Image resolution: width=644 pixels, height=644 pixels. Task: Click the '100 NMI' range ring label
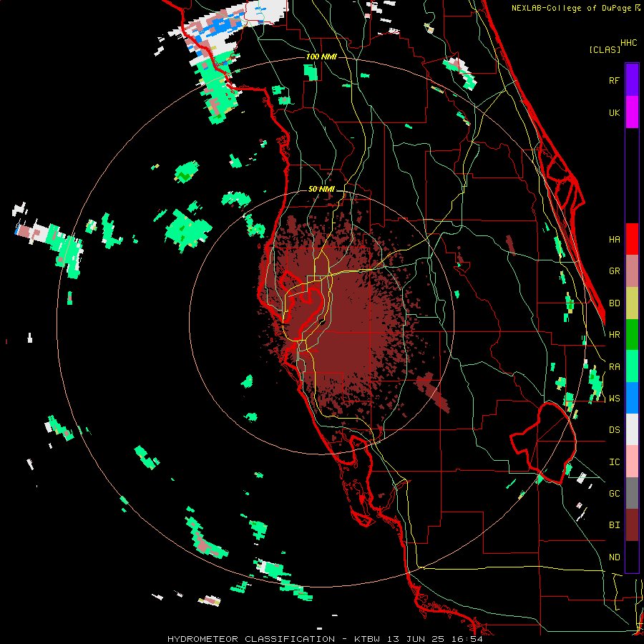click(321, 57)
